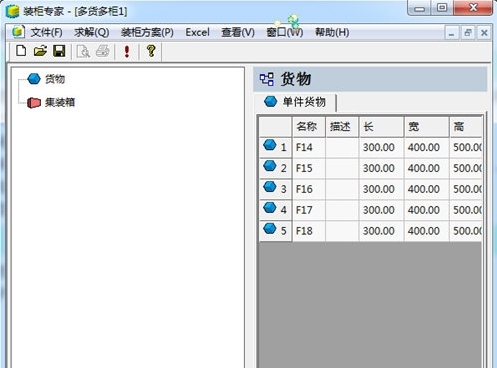
Task: Select the 集装箱 tree node label
Action: click(x=60, y=102)
